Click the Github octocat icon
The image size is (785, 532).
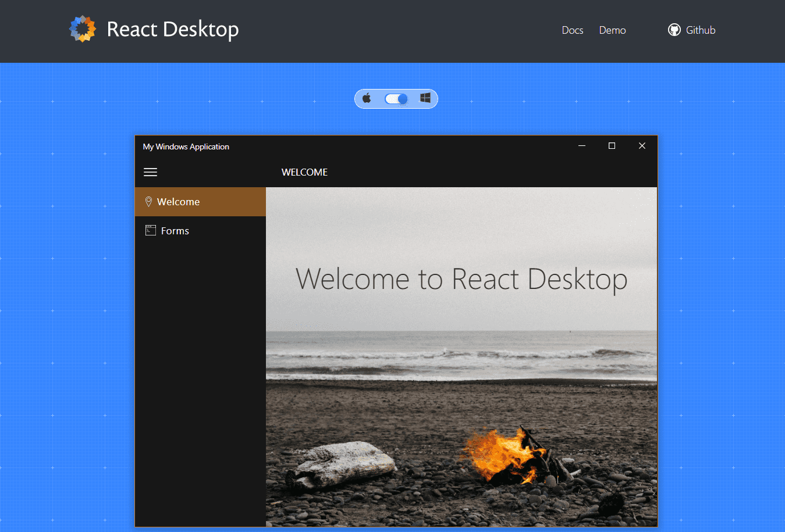674,30
